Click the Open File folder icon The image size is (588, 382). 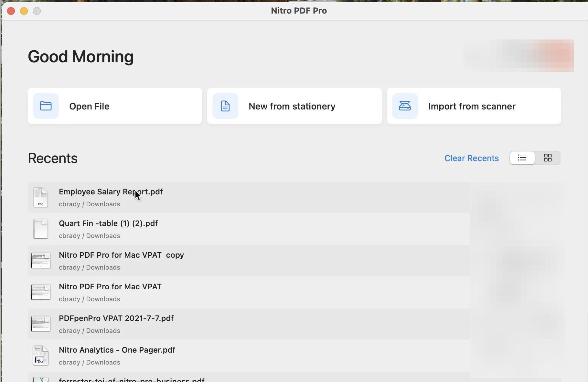click(46, 106)
